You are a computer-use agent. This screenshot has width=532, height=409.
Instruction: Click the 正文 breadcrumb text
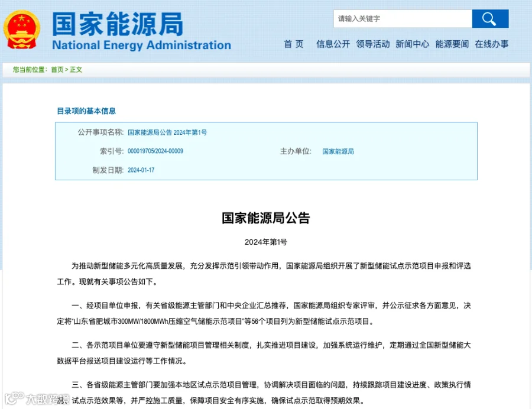[x=76, y=70]
